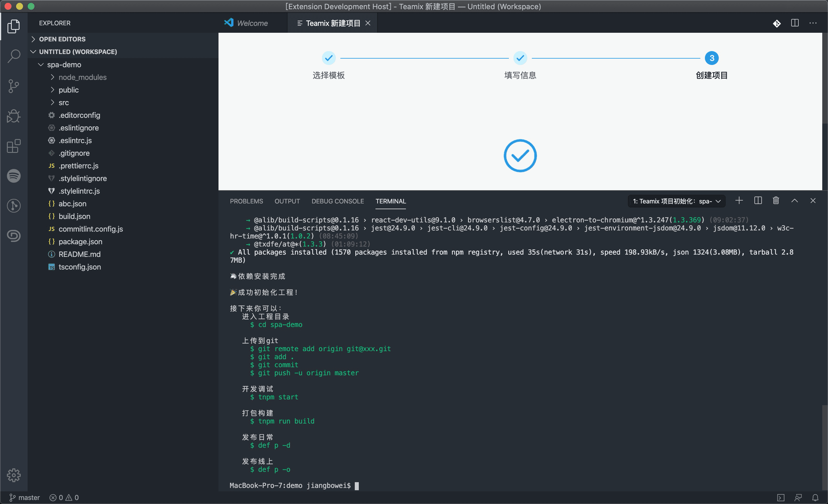Screen dimensions: 828x504
Task: Open .gitignore file
Action: [123, 153]
